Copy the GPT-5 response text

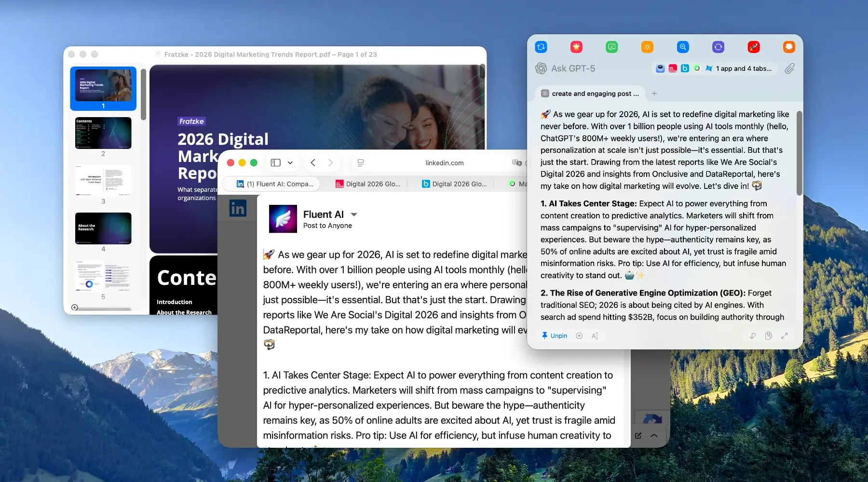768,335
